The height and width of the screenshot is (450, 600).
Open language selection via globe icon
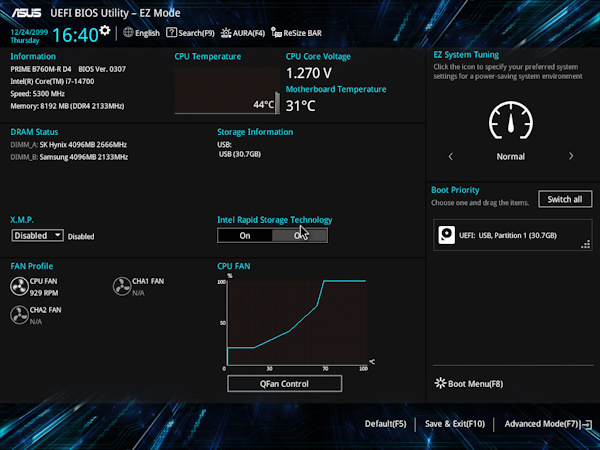coord(128,33)
